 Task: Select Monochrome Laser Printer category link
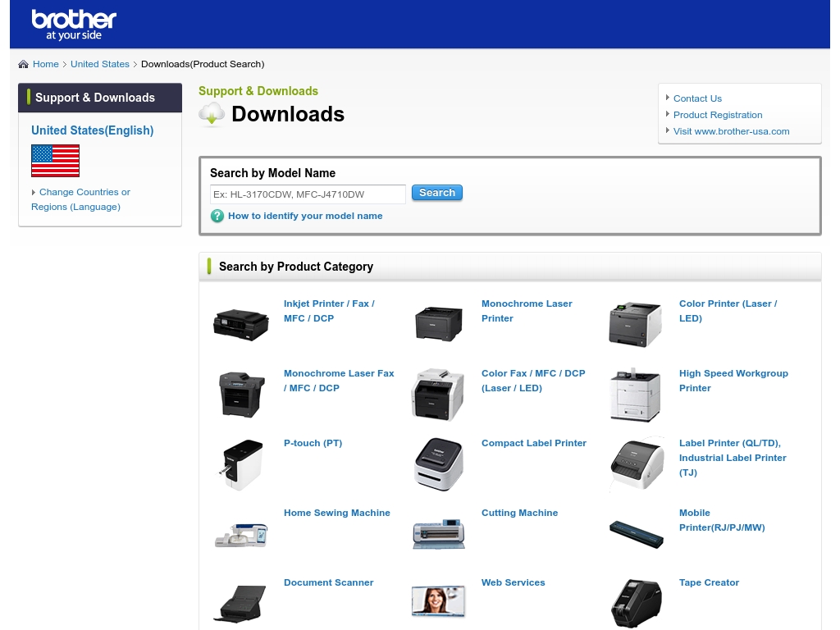click(x=527, y=311)
